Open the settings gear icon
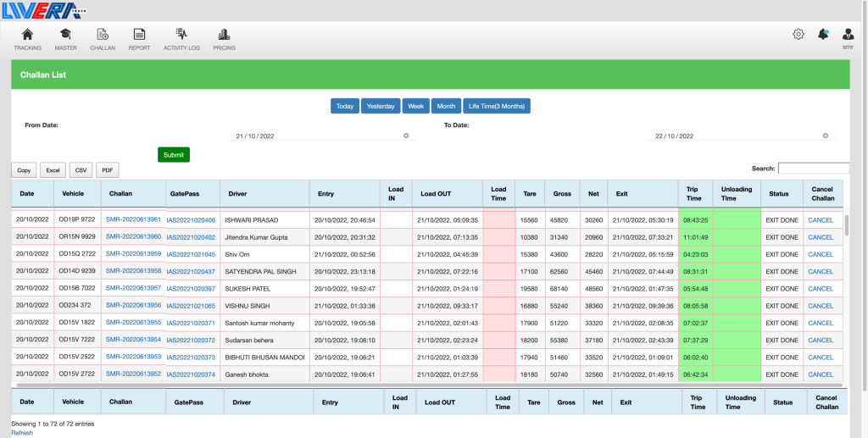Viewport: 868px width, 438px height. click(798, 35)
